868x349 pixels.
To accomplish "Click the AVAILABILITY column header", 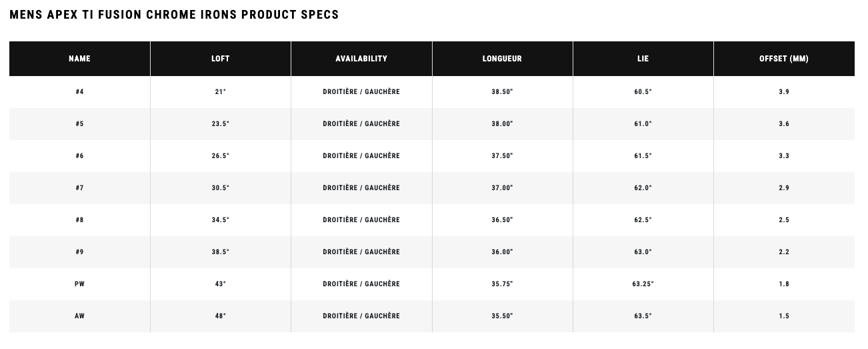I will pyautogui.click(x=361, y=59).
